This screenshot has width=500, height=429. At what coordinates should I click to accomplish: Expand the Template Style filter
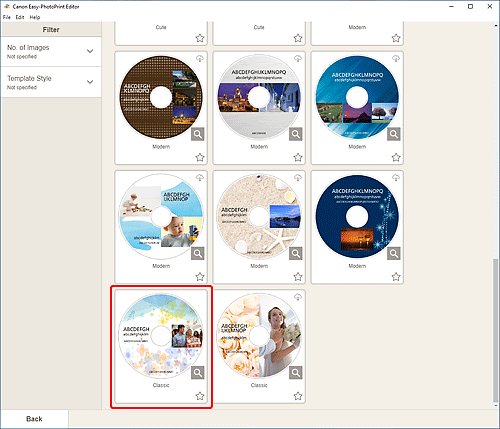coord(51,82)
